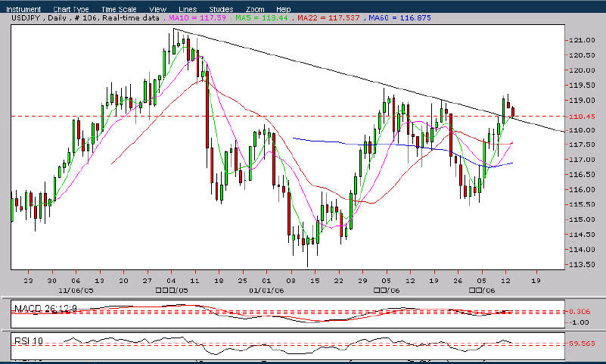
Task: Click the red 118.45 price marker
Action: pyautogui.click(x=582, y=117)
